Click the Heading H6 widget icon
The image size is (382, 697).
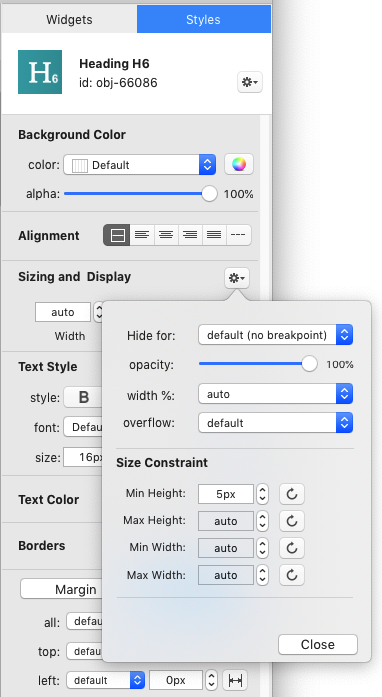[40, 72]
